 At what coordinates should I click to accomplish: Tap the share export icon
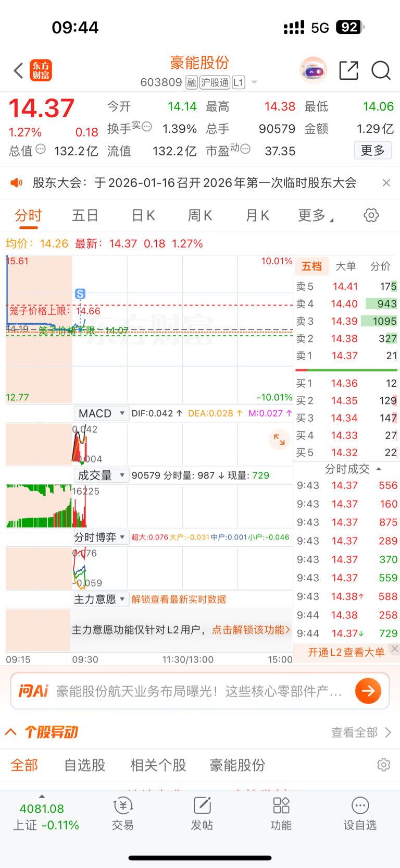tap(349, 70)
